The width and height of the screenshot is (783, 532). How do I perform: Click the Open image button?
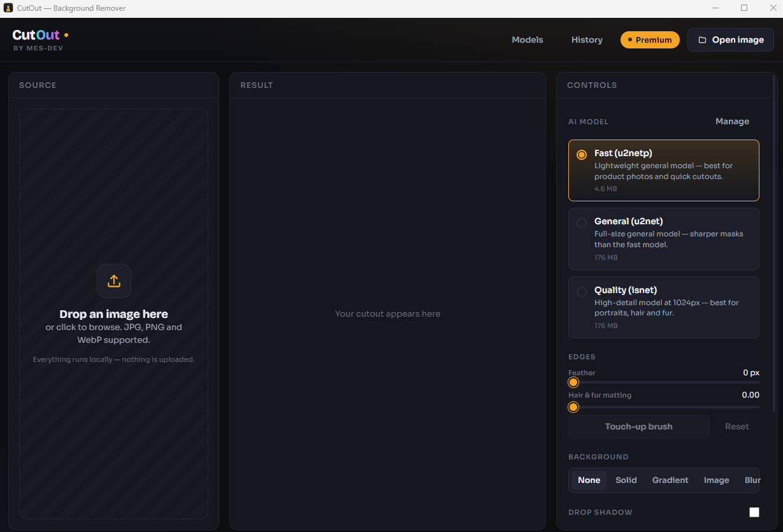point(731,40)
